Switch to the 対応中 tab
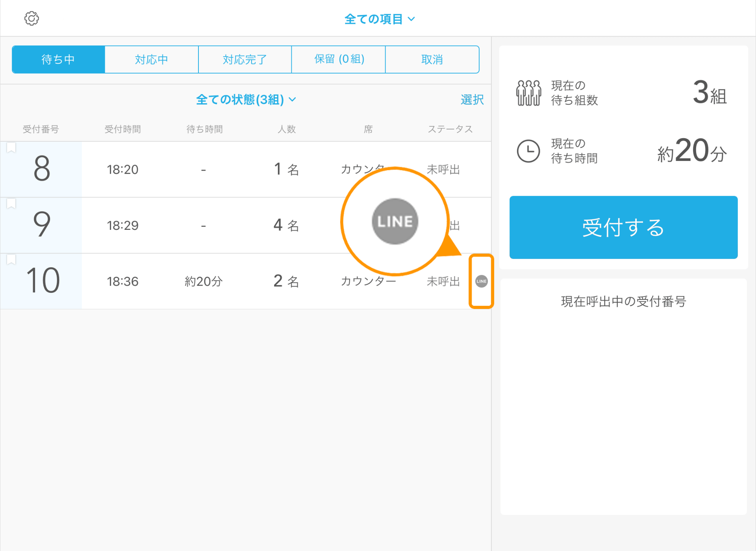 tap(152, 59)
